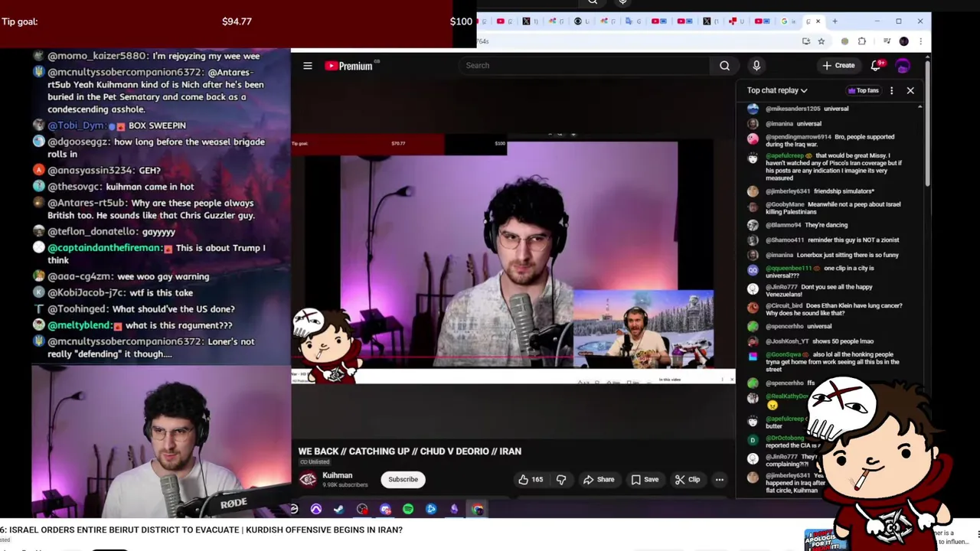
Task: Open the Chrome three-dot menu
Action: coord(920,41)
